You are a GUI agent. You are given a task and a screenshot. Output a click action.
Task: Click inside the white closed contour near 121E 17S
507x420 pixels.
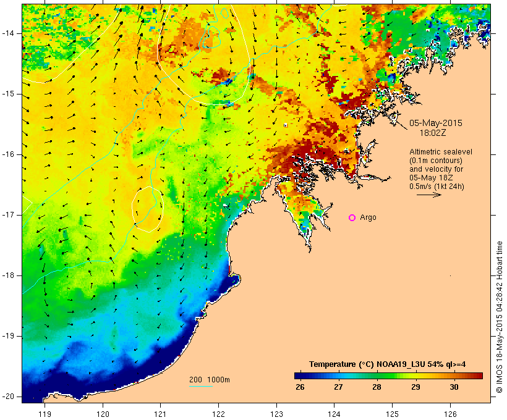147,209
